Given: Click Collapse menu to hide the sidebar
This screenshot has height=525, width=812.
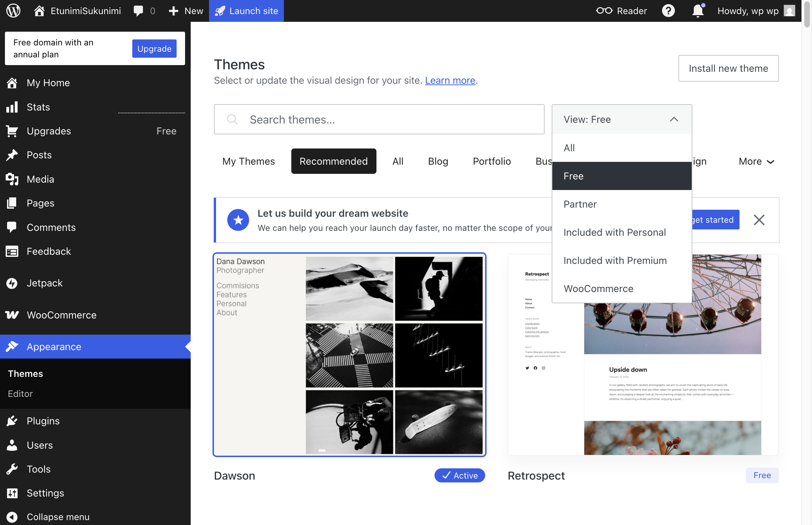Looking at the screenshot, I should click(58, 517).
